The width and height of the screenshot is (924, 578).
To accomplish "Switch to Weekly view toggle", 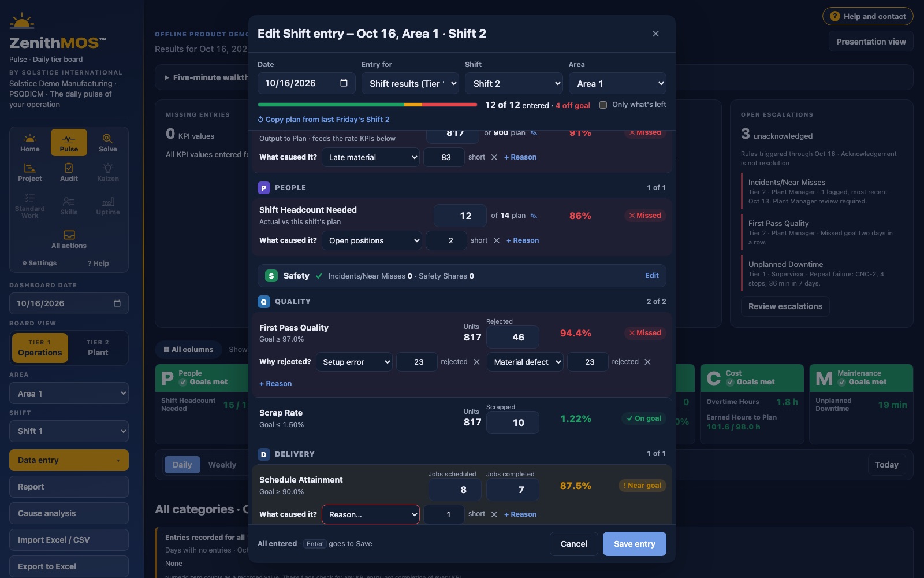I will (x=222, y=465).
